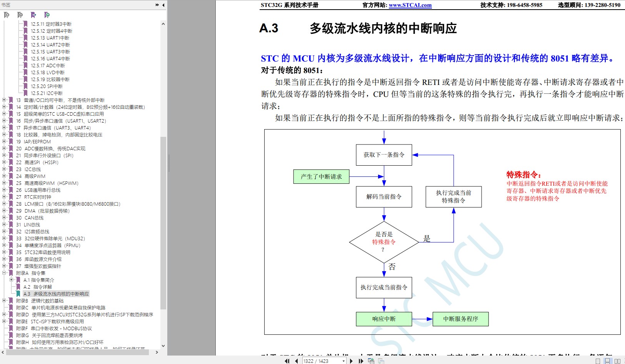Collapse the 附录A 指令集 node
This screenshot has height=364, width=625.
coord(4,273)
